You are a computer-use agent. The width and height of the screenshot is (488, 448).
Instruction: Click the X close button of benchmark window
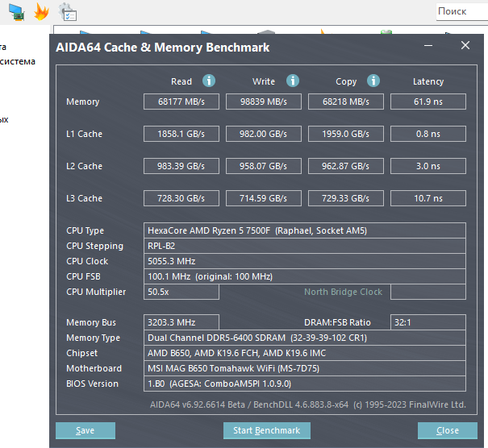(x=465, y=45)
